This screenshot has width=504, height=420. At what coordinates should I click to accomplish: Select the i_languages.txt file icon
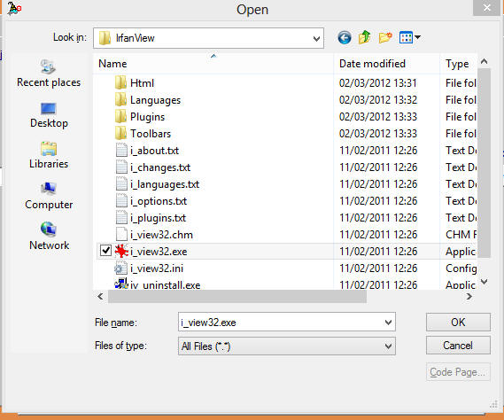coord(121,183)
